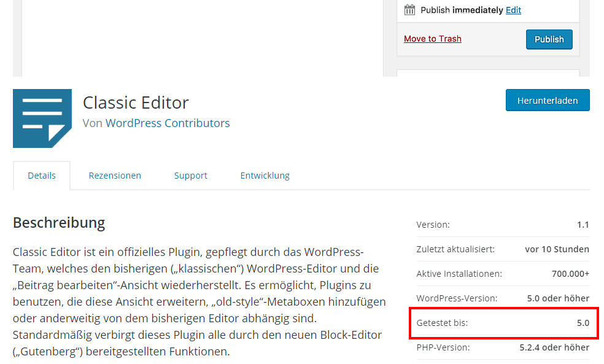Image resolution: width=604 pixels, height=364 pixels.
Task: Go to the Entwicklung tab
Action: coord(265,176)
